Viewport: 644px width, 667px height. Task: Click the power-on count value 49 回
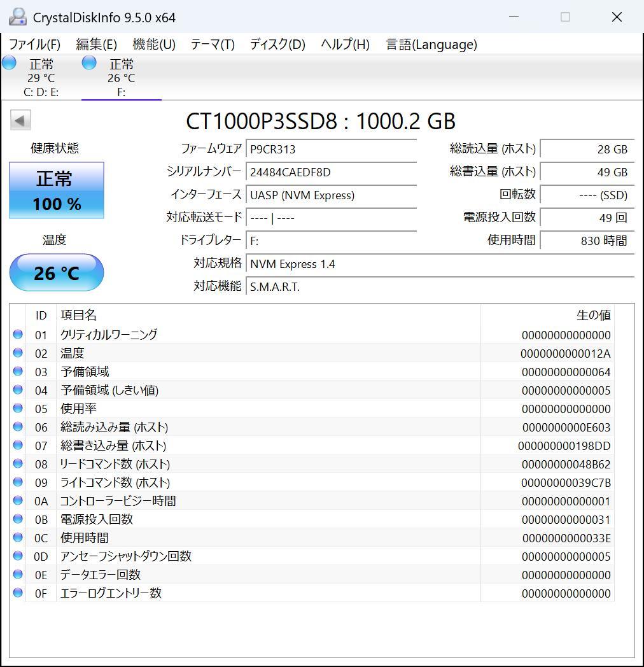(587, 218)
